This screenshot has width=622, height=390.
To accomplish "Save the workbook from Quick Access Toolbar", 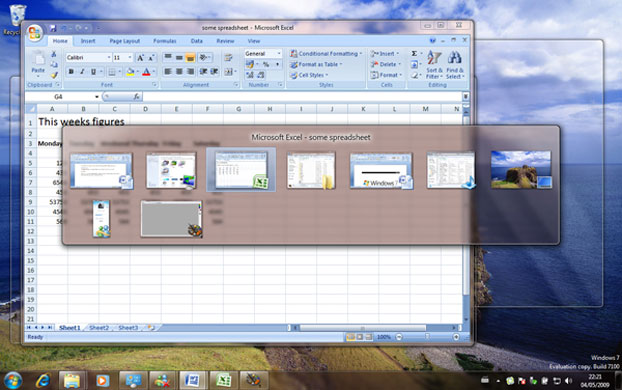I will point(53,28).
